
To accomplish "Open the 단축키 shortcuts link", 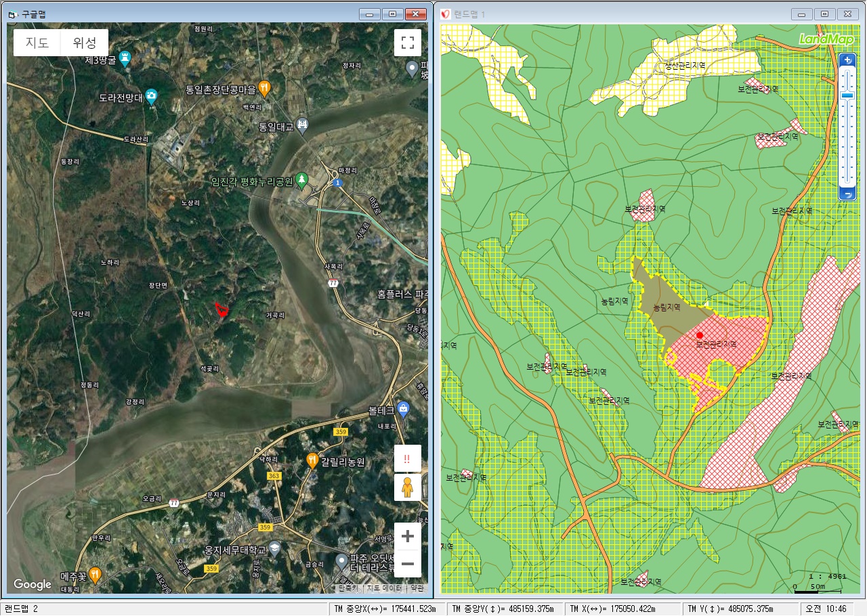I will (x=348, y=588).
